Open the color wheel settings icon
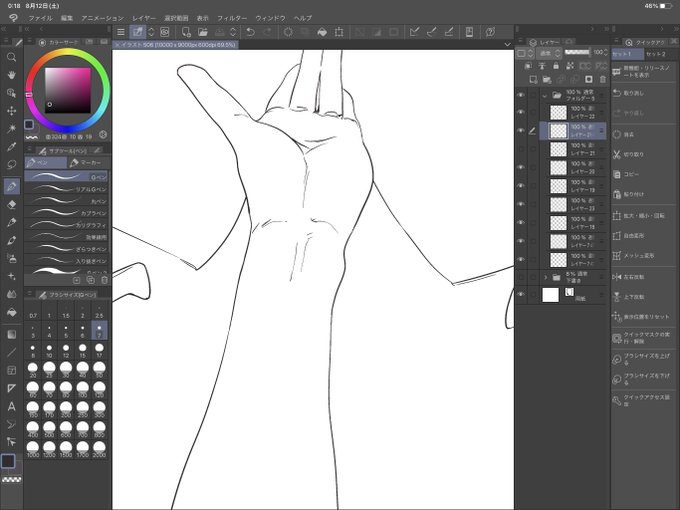 tap(103, 135)
